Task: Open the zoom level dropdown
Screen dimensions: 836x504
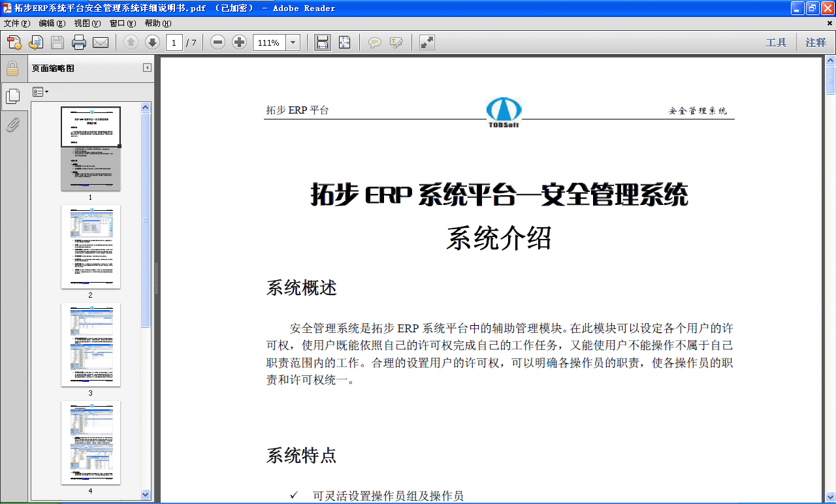Action: [292, 42]
